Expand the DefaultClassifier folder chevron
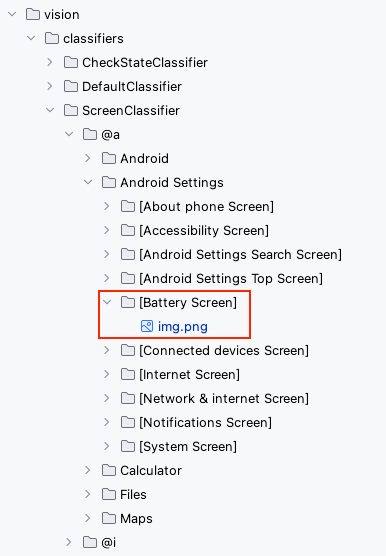 click(x=50, y=86)
